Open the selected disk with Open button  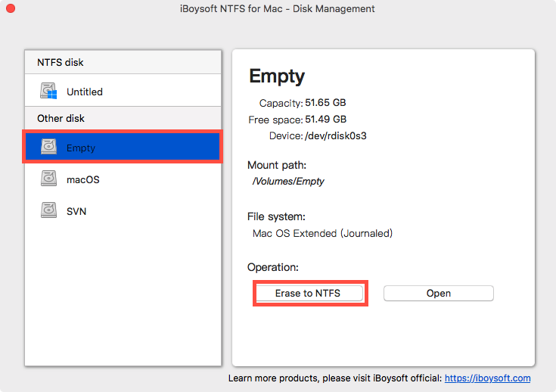pyautogui.click(x=438, y=293)
